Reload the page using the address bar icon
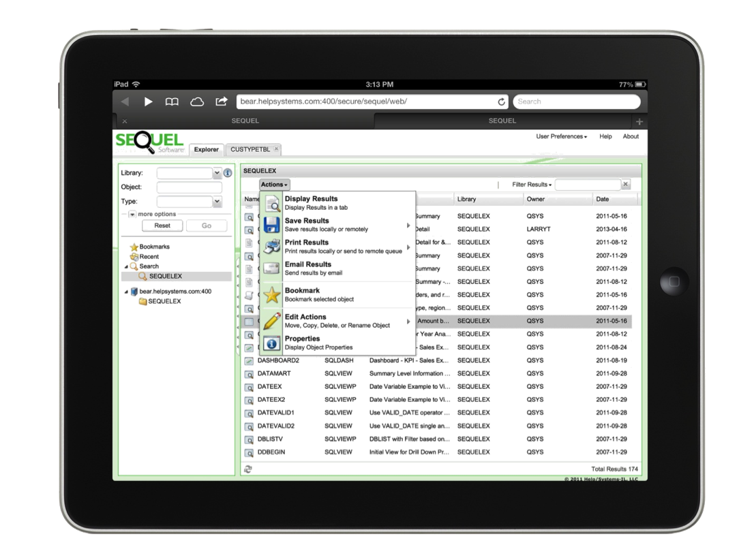The width and height of the screenshot is (754, 560). click(502, 102)
